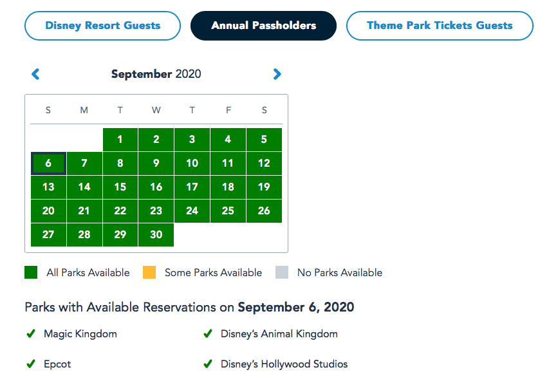Click the gray No Parks Available swatch

tap(282, 273)
